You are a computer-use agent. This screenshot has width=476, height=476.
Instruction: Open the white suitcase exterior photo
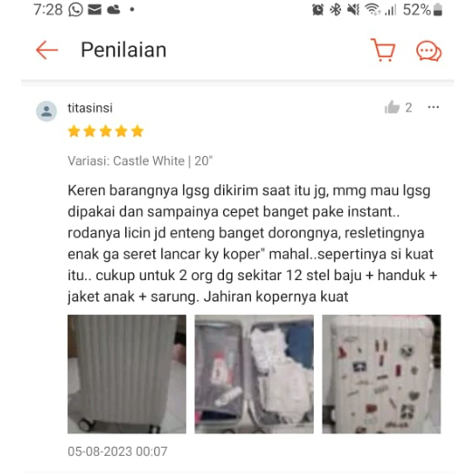tap(127, 374)
